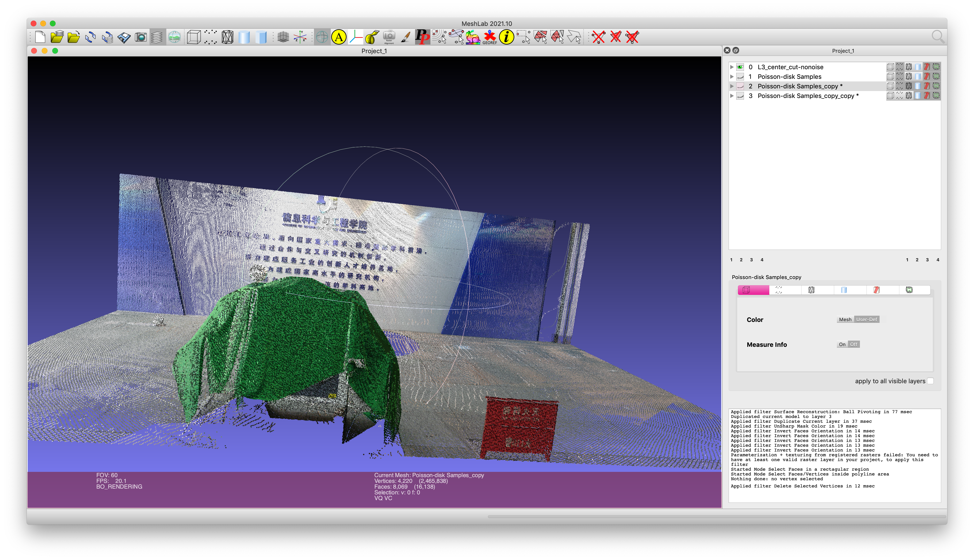Set Color to User-Def

click(x=867, y=320)
